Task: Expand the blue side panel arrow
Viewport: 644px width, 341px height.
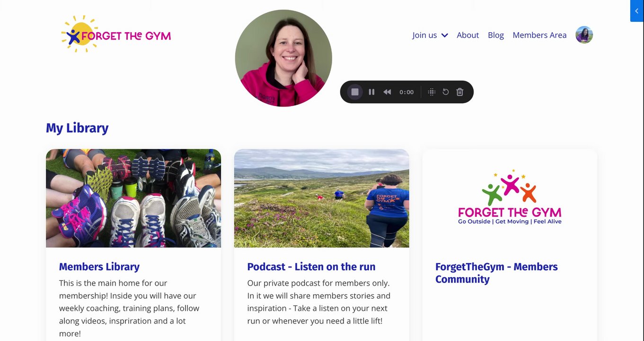Action: 637,11
